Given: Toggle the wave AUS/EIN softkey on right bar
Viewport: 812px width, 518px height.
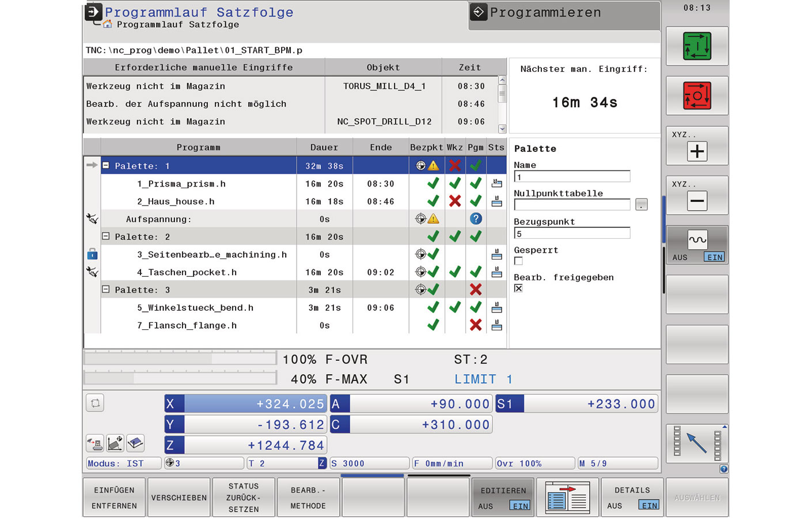Looking at the screenshot, I should pyautogui.click(x=697, y=245).
